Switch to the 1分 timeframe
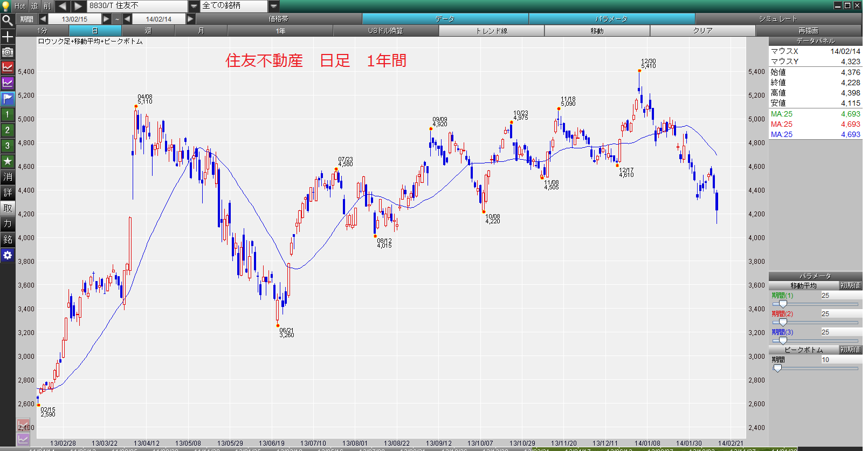Image resolution: width=868 pixels, height=451 pixels. (43, 31)
